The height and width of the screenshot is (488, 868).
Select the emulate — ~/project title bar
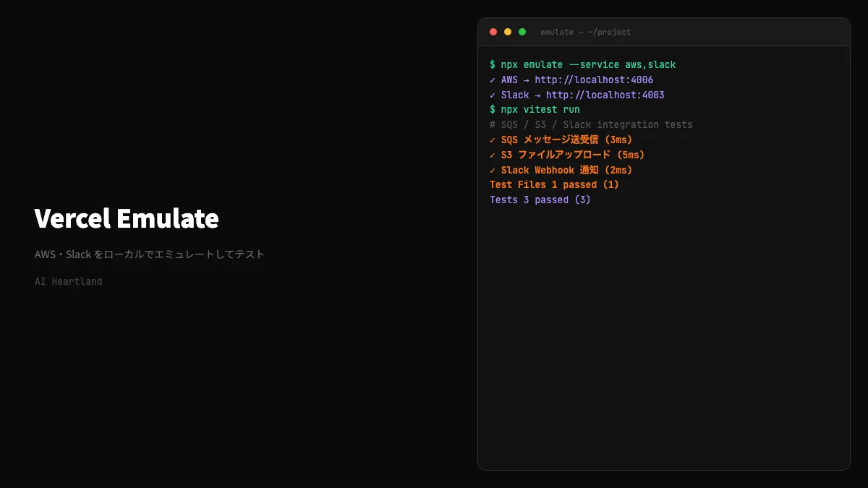(586, 32)
